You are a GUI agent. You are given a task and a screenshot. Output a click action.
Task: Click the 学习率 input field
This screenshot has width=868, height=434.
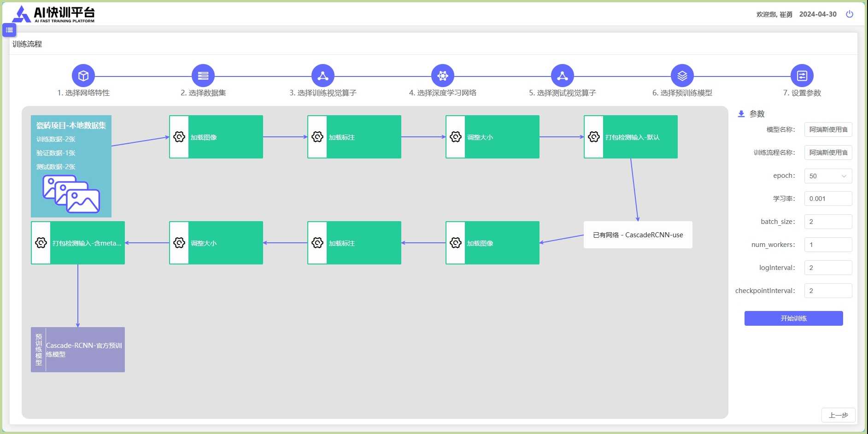828,199
